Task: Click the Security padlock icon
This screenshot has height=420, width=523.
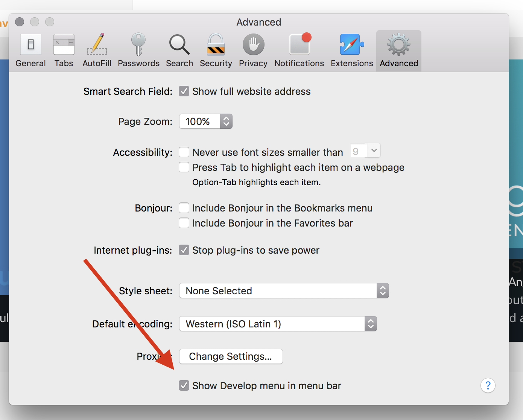Action: (x=216, y=51)
